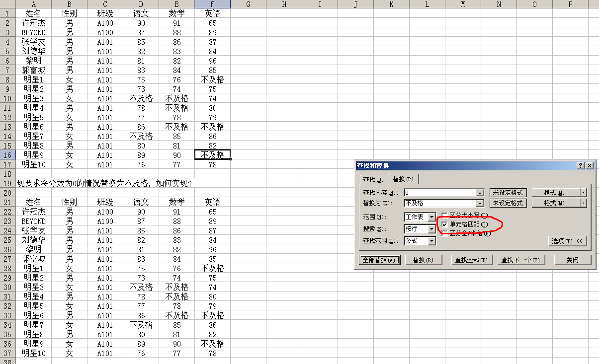Collapse options with the 选项 << button
Image resolution: width=599 pixels, height=364 pixels.
[567, 241]
